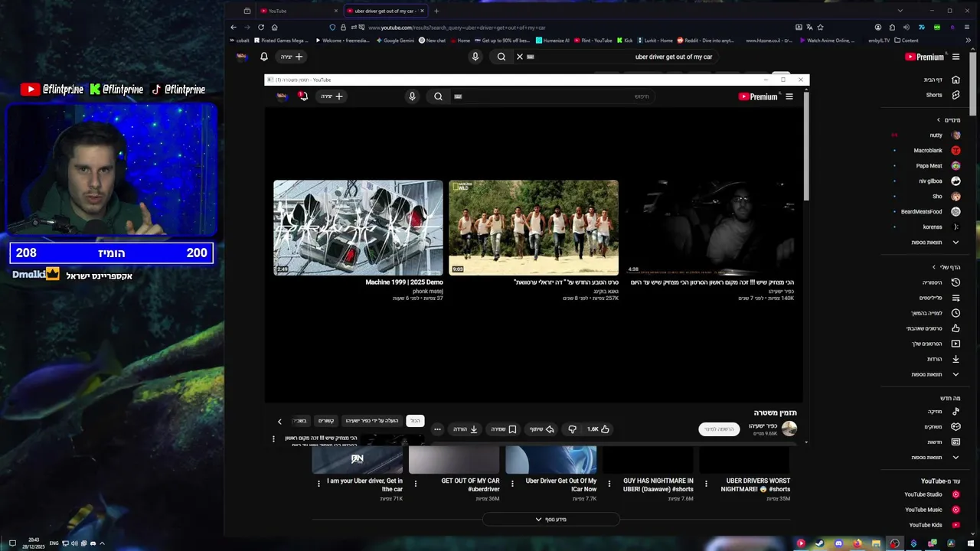This screenshot has height=551, width=980.
Task: Open Machine 1999 | 2025 Demo thumbnail
Action: point(358,227)
